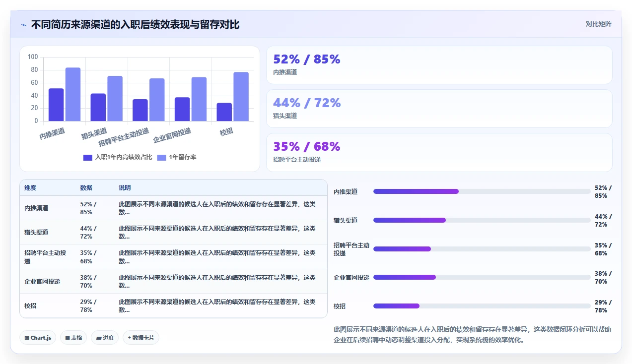The image size is (632, 364).
Task: Click the dark 猎头渠道 bar in chart
Action: pyautogui.click(x=98, y=107)
